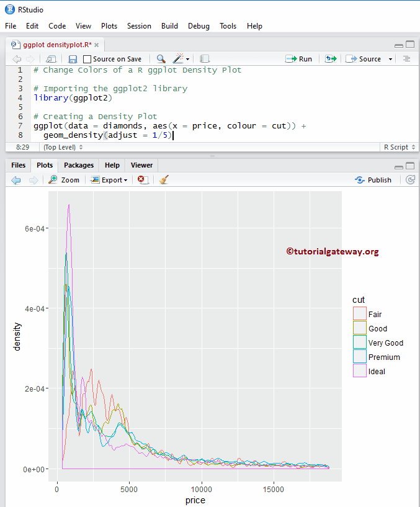The width and height of the screenshot is (420, 507).
Task: Go back to previous source location arrow
Action: pyautogui.click(x=17, y=59)
